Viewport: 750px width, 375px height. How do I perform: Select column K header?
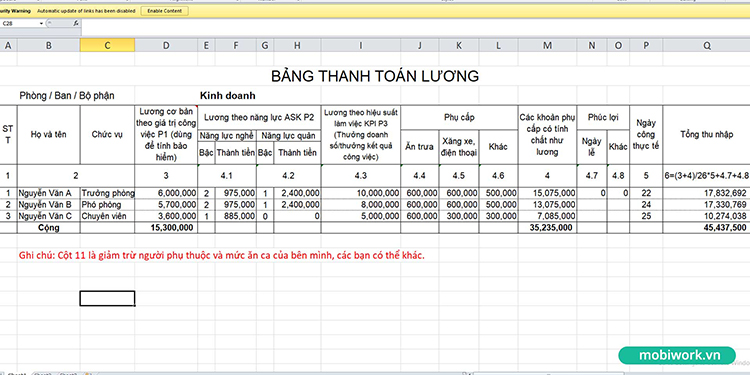pyautogui.click(x=459, y=45)
